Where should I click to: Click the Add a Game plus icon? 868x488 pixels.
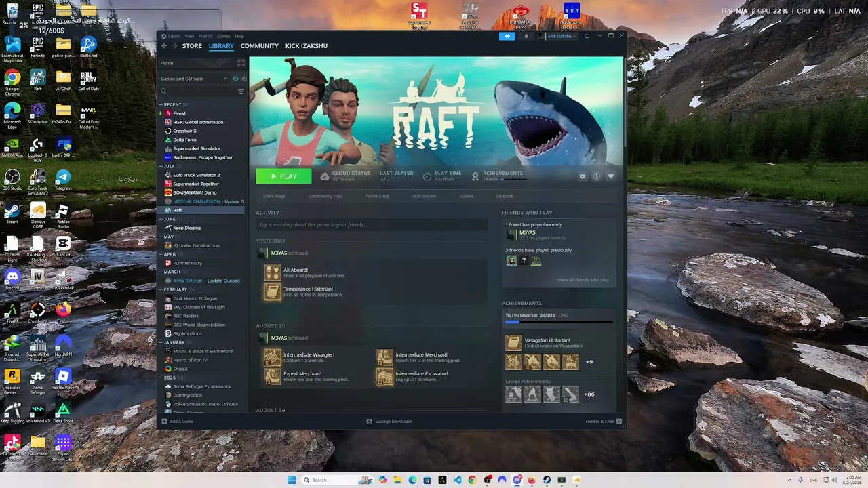click(164, 422)
